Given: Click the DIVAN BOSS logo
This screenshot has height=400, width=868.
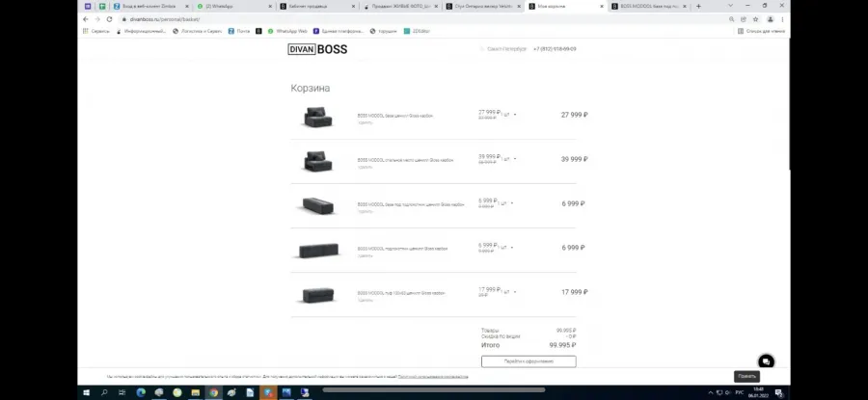Looking at the screenshot, I should (x=317, y=49).
